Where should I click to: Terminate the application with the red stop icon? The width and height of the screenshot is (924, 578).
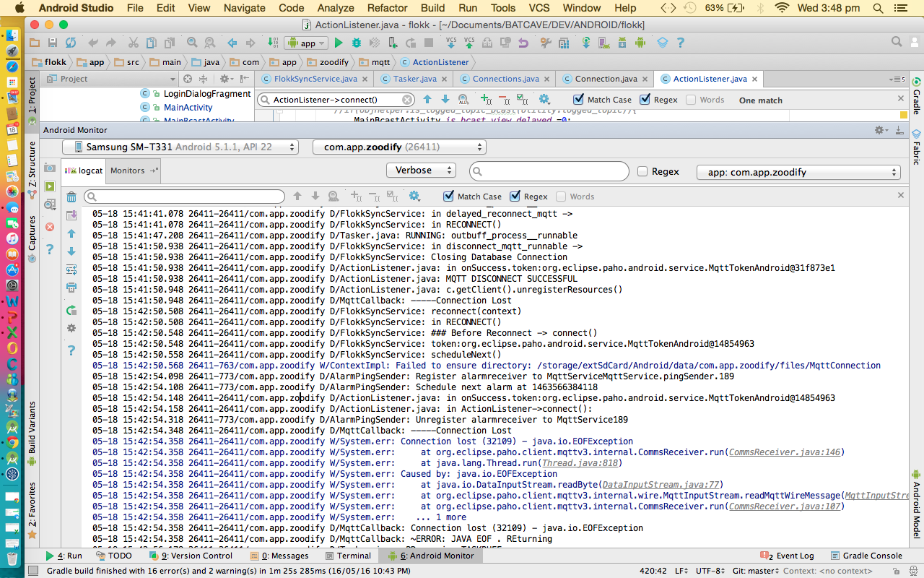tap(50, 227)
